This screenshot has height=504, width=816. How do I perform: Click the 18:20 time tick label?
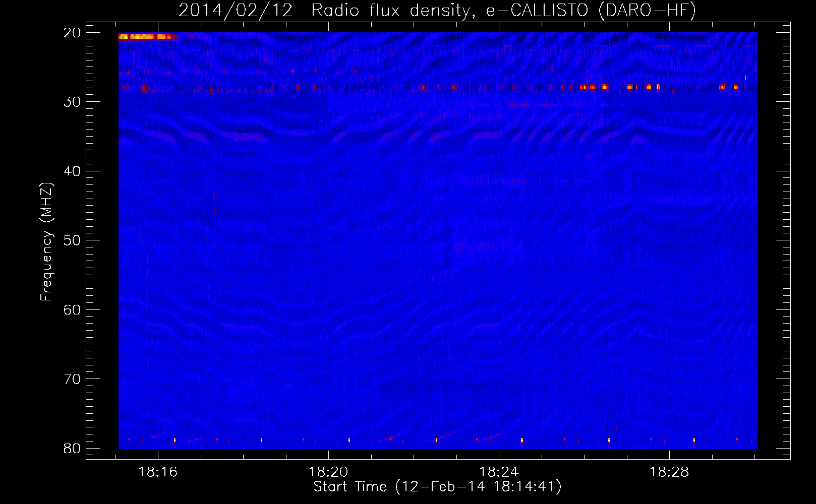point(328,472)
